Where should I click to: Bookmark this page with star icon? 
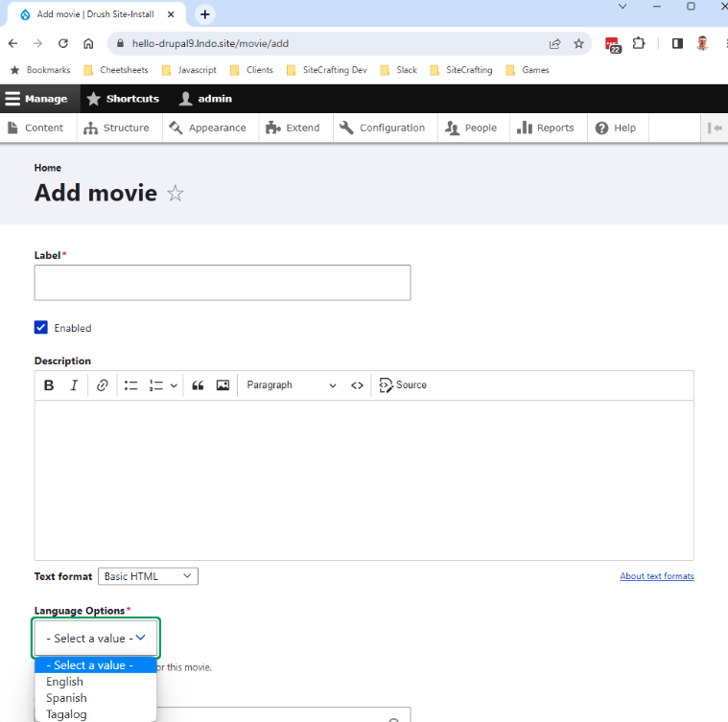tap(578, 43)
